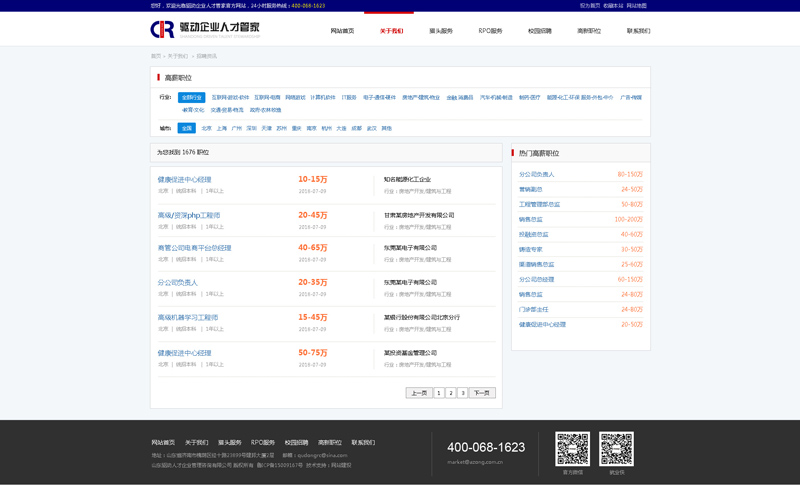Click the left QR code in footer
800x485 pixels.
[572, 449]
